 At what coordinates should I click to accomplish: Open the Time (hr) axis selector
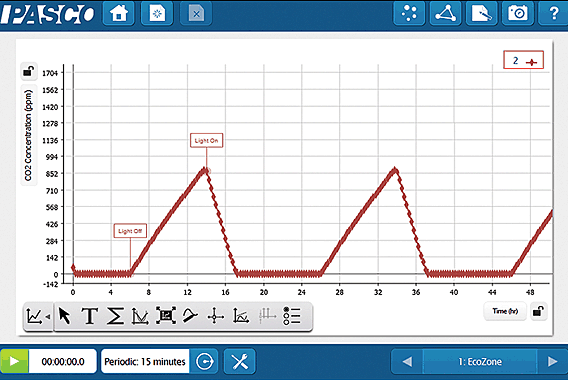(x=505, y=311)
